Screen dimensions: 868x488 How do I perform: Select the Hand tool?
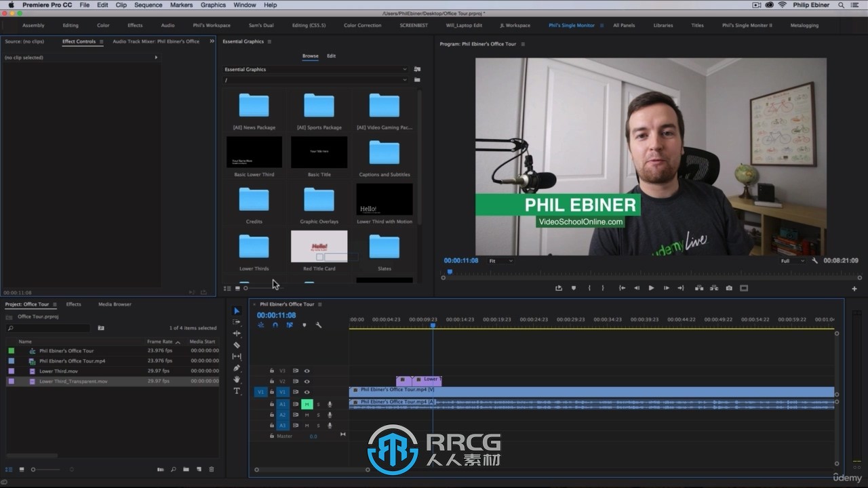coord(237,380)
